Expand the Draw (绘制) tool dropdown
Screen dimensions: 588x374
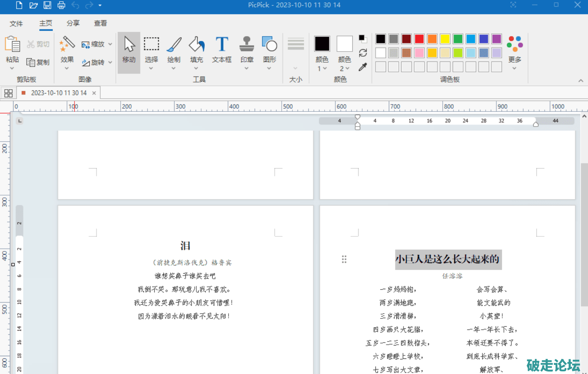[x=173, y=69]
